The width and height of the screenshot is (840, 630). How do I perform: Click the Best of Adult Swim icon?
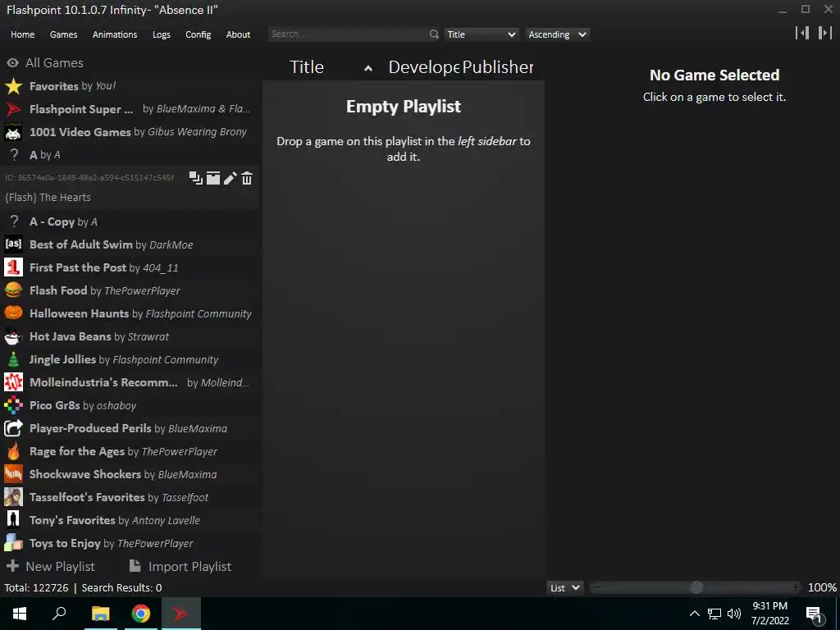(13, 244)
